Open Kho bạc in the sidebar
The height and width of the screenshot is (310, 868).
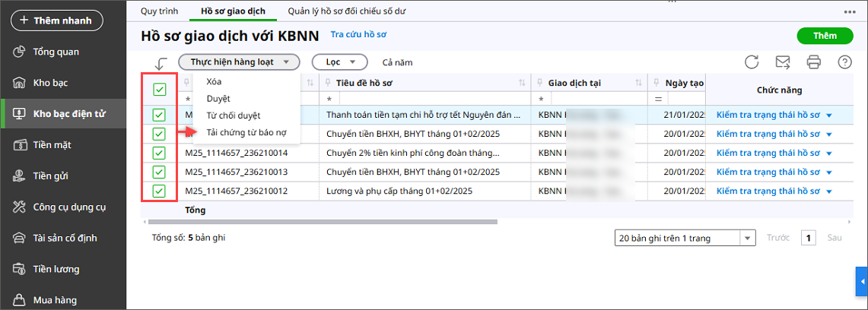click(x=50, y=82)
